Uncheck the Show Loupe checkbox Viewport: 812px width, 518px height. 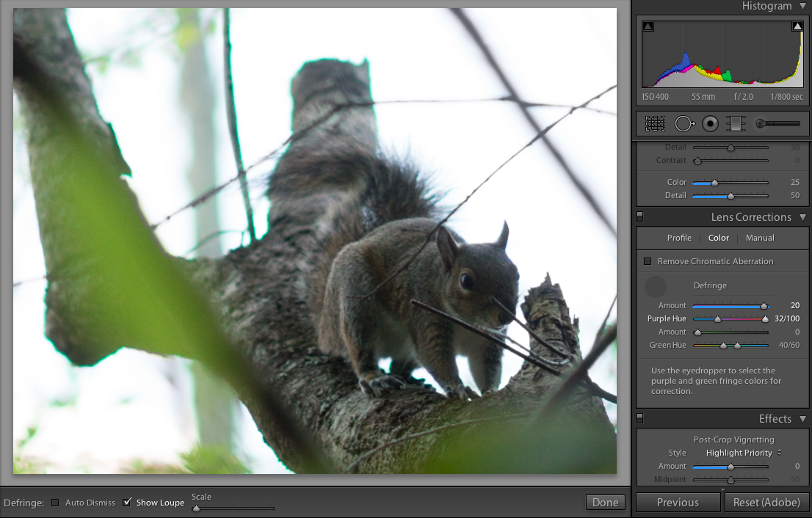click(127, 503)
